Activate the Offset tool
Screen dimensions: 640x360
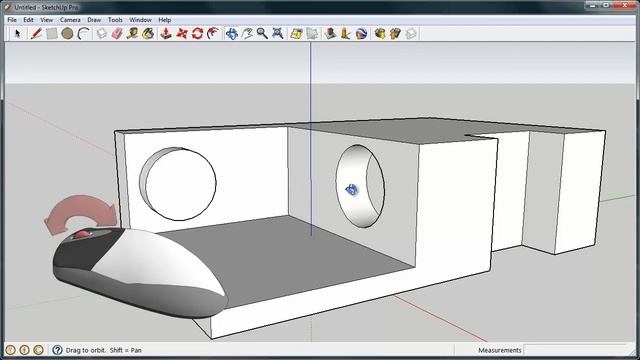(x=213, y=33)
